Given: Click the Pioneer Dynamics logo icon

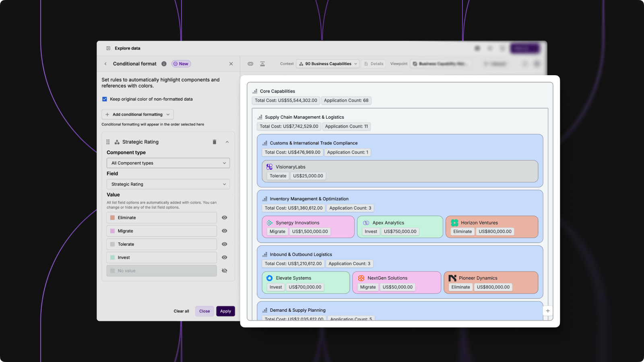Looking at the screenshot, I should click(x=452, y=278).
